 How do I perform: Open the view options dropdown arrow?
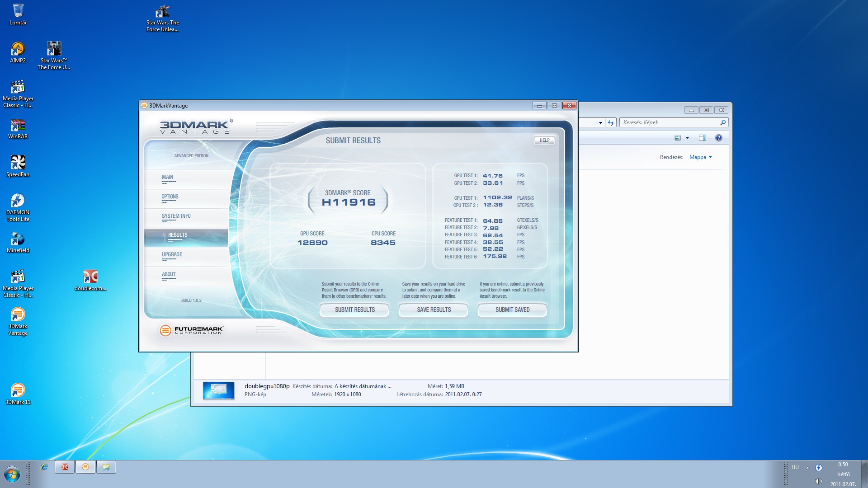point(687,138)
